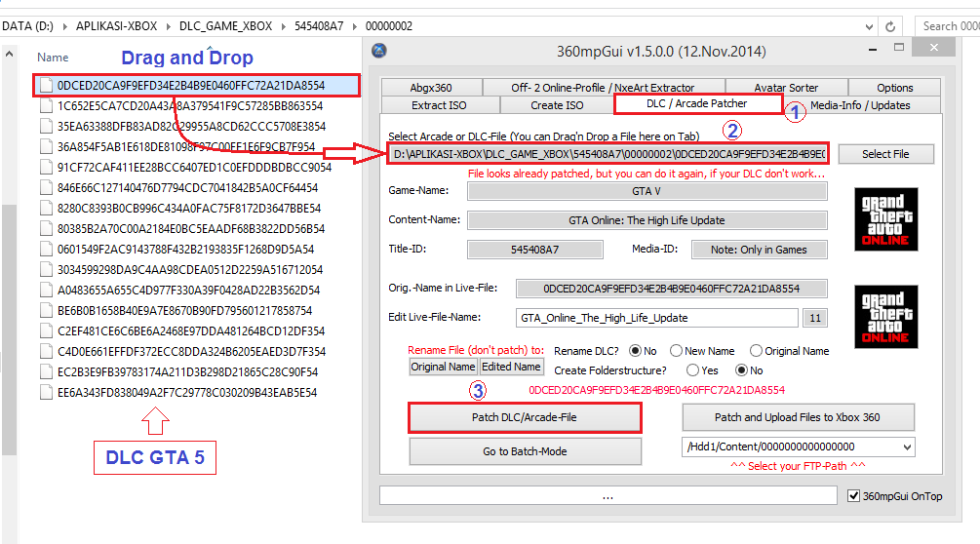Select DLC / Arcade Patcher tab
The height and width of the screenshot is (544, 980).
[x=697, y=103]
